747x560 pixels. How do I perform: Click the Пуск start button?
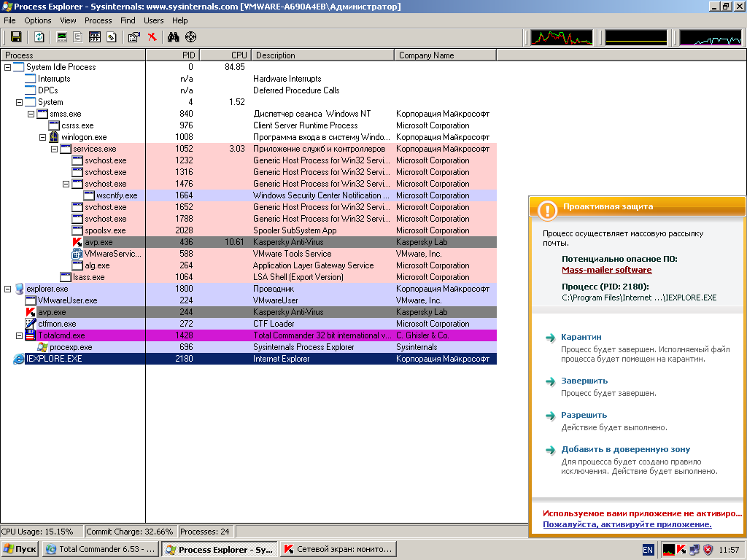[20, 550]
